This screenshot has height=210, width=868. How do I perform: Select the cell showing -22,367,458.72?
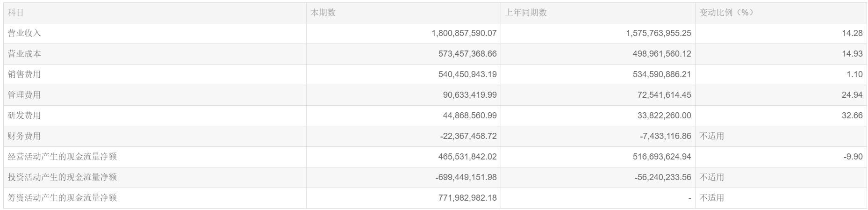coord(468,136)
